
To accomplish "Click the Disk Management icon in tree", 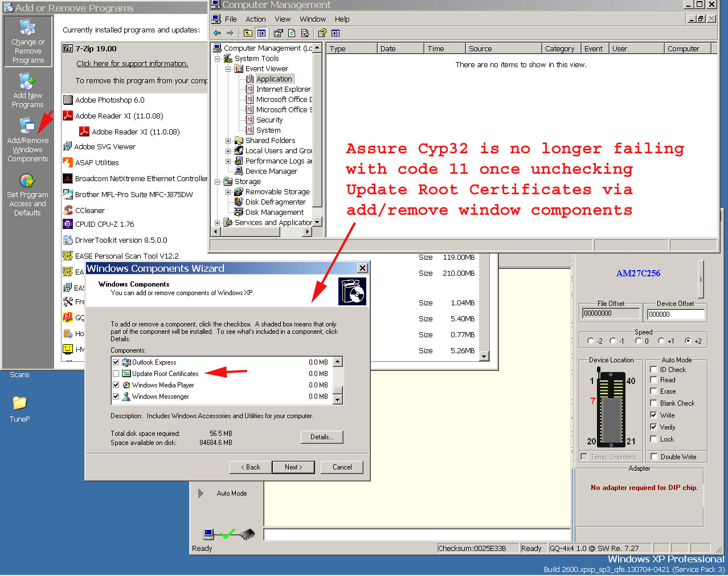I will click(x=239, y=212).
